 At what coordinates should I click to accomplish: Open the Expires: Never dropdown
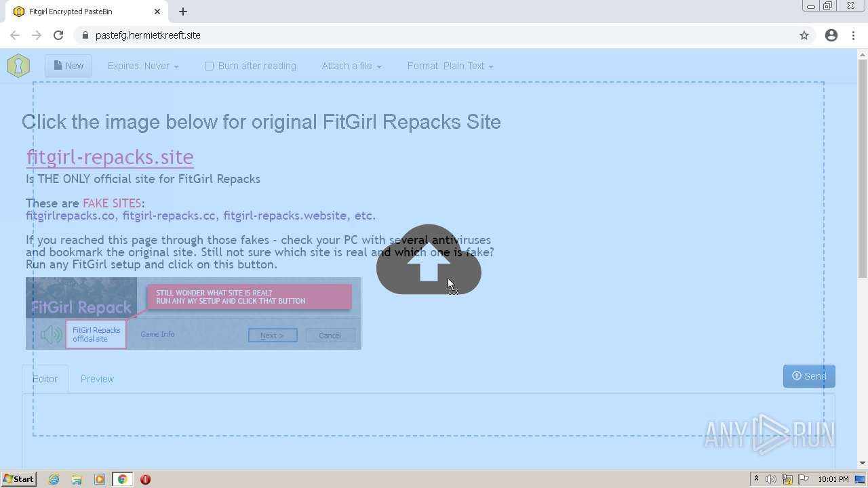(143, 66)
